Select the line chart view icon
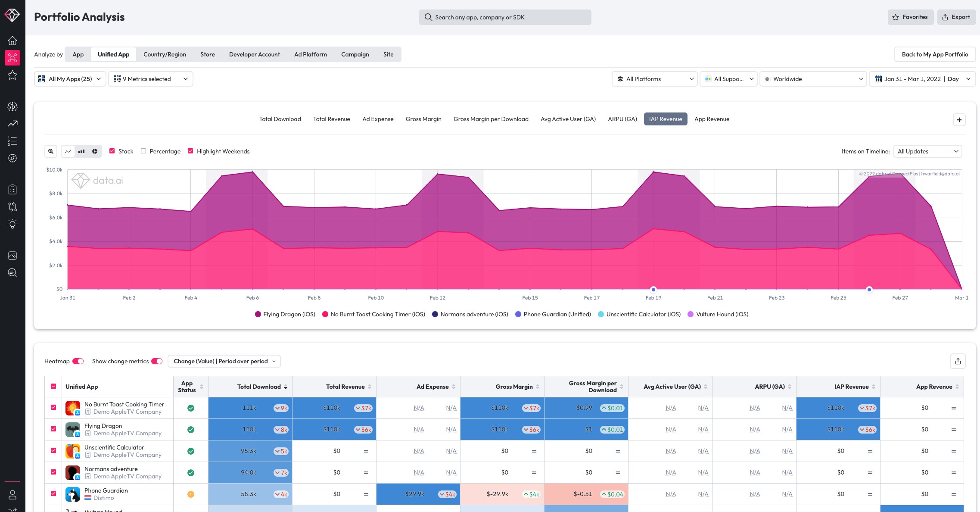 [x=68, y=151]
